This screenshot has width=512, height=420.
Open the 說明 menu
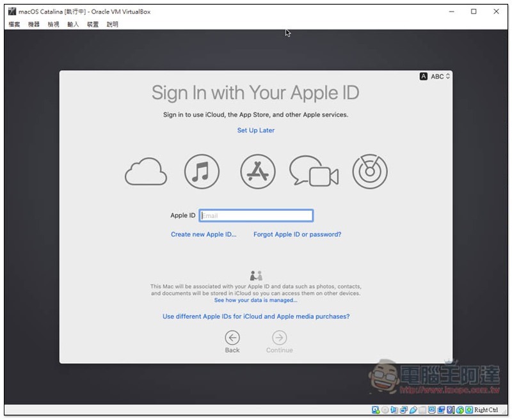(113, 24)
